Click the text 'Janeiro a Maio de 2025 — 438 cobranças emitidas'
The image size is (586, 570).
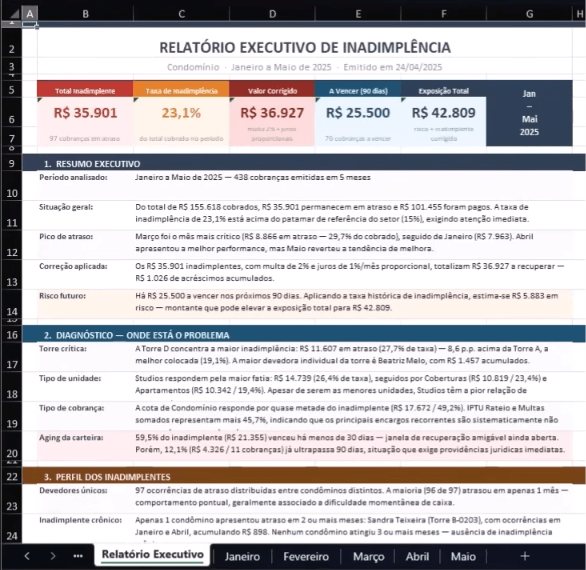pos(232,177)
